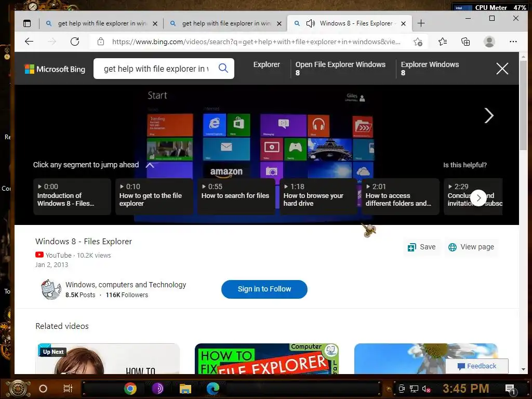Click Sign in to Follow
The image size is (532, 399).
[x=264, y=289]
